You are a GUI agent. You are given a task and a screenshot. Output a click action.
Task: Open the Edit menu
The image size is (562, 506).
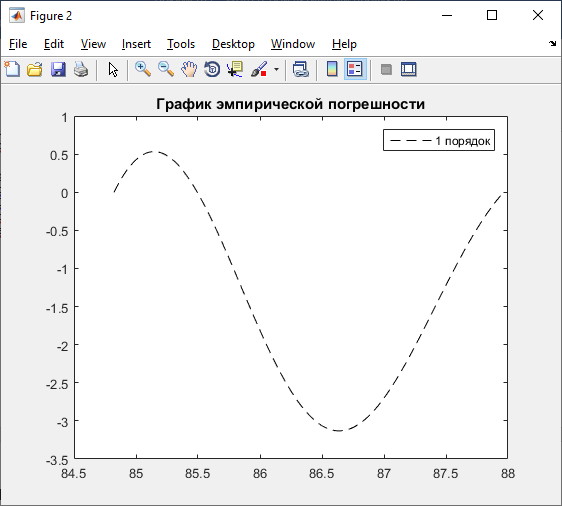pos(54,44)
